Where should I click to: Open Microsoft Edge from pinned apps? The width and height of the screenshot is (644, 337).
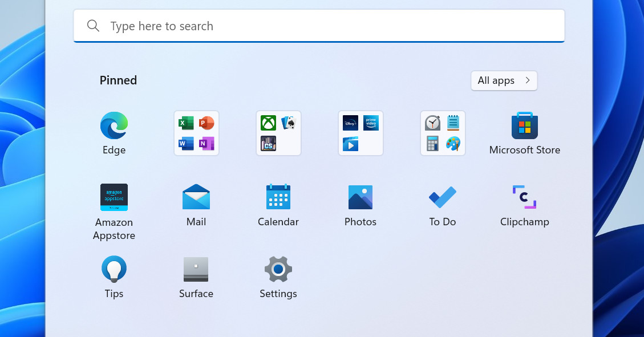click(x=114, y=125)
